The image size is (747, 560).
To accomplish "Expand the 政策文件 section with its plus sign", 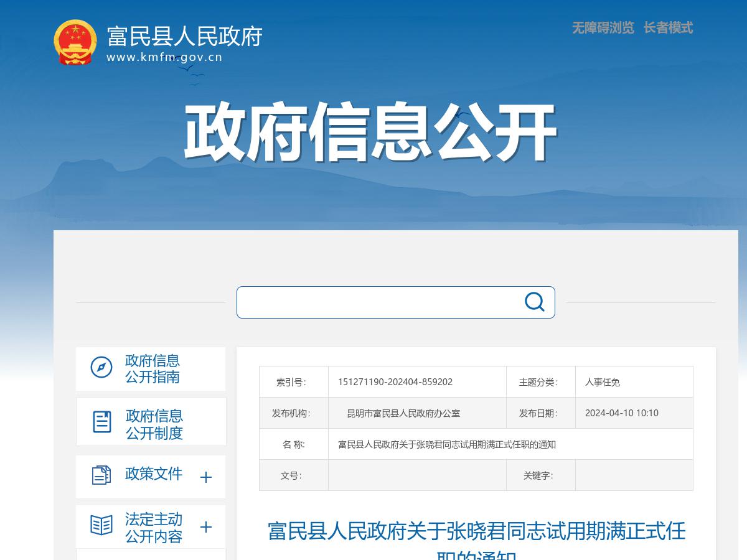I will click(x=206, y=477).
